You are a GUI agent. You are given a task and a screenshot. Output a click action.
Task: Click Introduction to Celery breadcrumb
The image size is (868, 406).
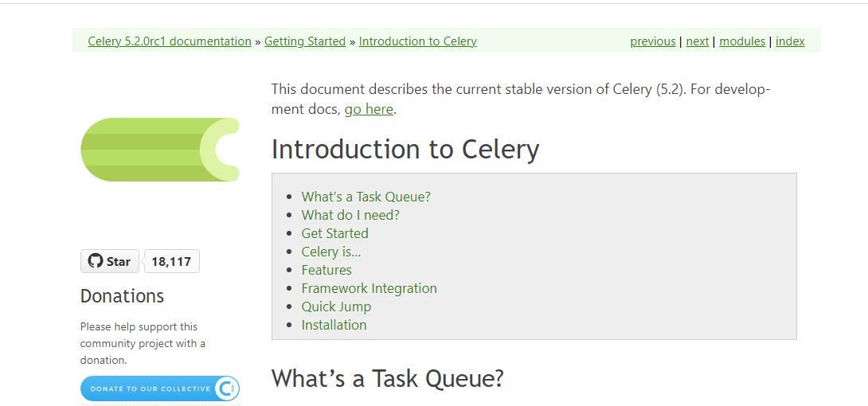[x=417, y=41]
